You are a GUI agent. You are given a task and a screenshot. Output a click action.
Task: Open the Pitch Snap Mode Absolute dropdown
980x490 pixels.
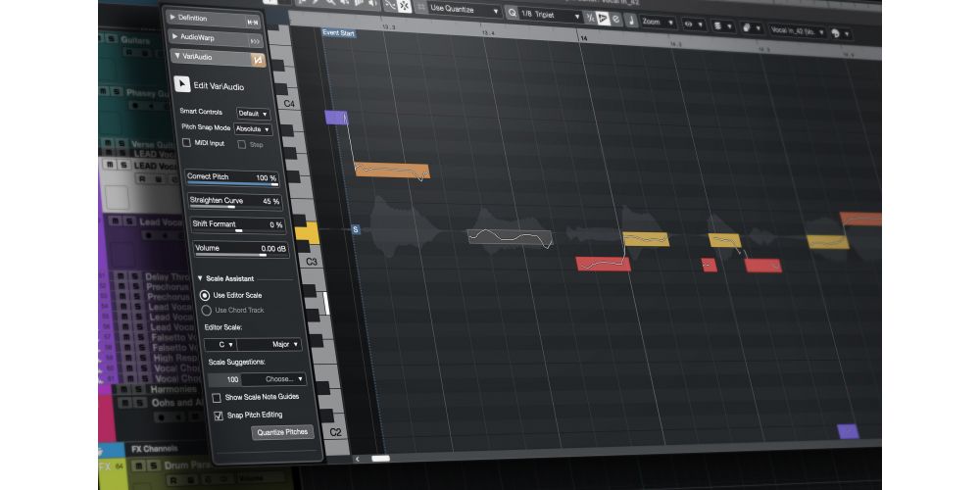click(x=253, y=129)
